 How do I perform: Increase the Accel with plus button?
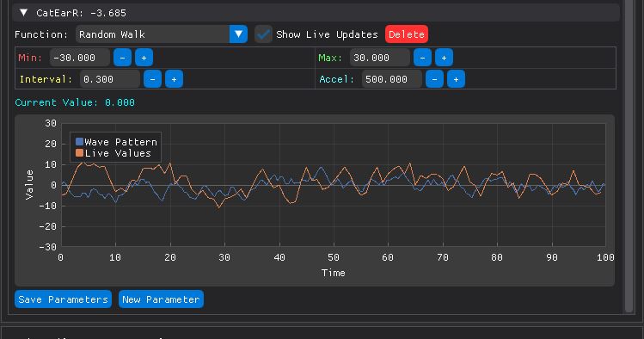coord(456,79)
